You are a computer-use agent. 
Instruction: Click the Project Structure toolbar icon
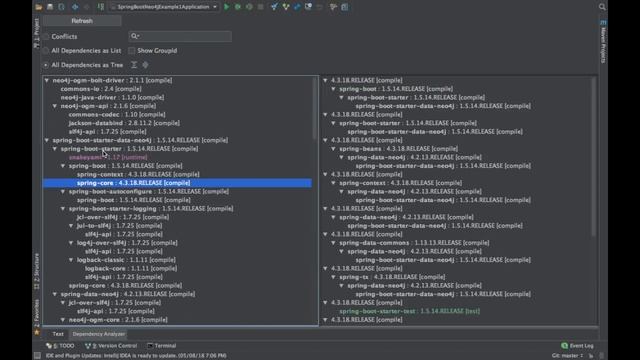(x=333, y=7)
